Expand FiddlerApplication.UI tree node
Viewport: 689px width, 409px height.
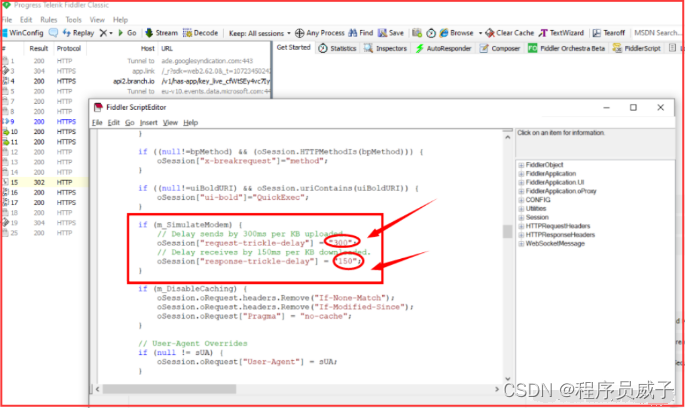(521, 183)
